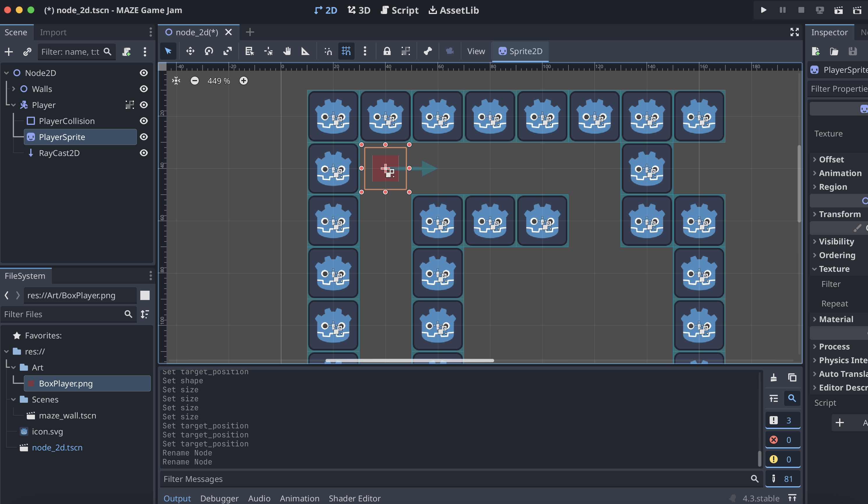Select the pivot change tool

click(268, 51)
